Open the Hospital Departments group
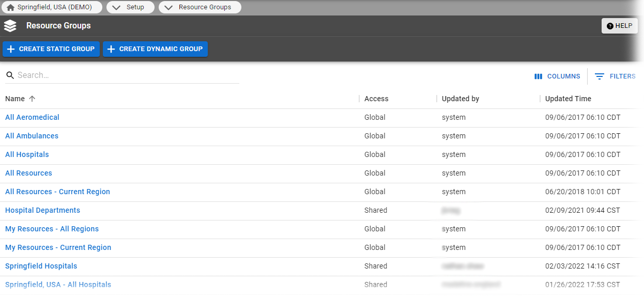Image resolution: width=644 pixels, height=299 pixels. (x=42, y=210)
